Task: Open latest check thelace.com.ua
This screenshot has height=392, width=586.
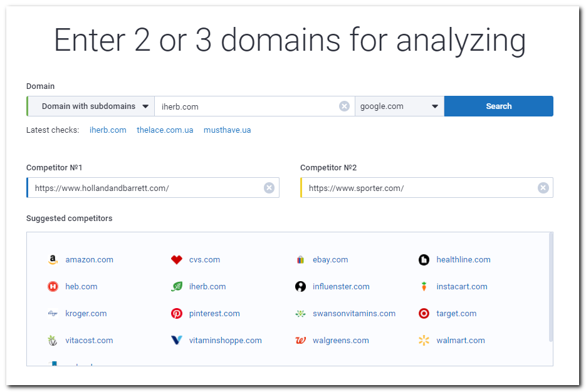Action: 165,130
